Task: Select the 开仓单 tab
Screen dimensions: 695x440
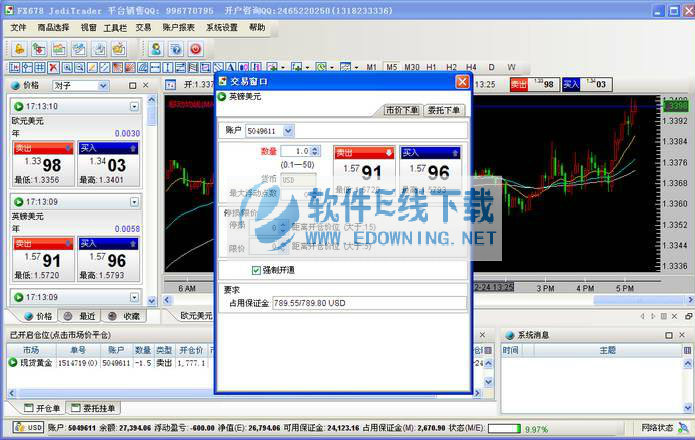Action: 42,408
